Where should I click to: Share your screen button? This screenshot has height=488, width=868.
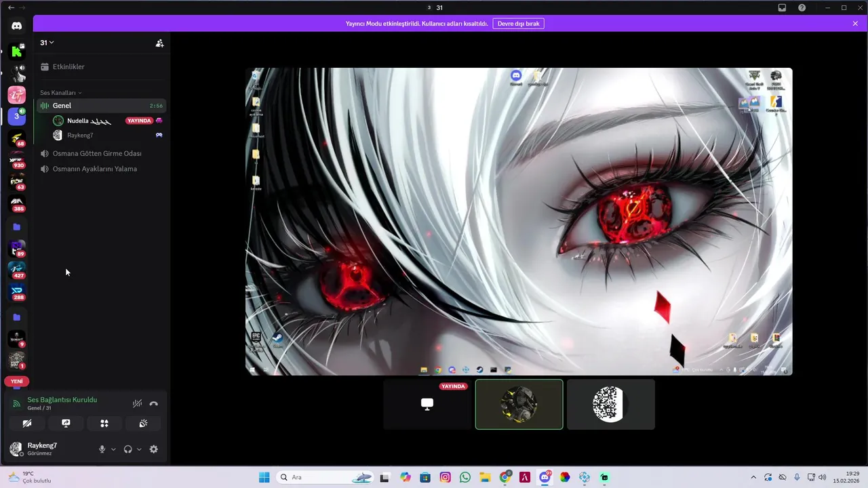click(x=66, y=423)
